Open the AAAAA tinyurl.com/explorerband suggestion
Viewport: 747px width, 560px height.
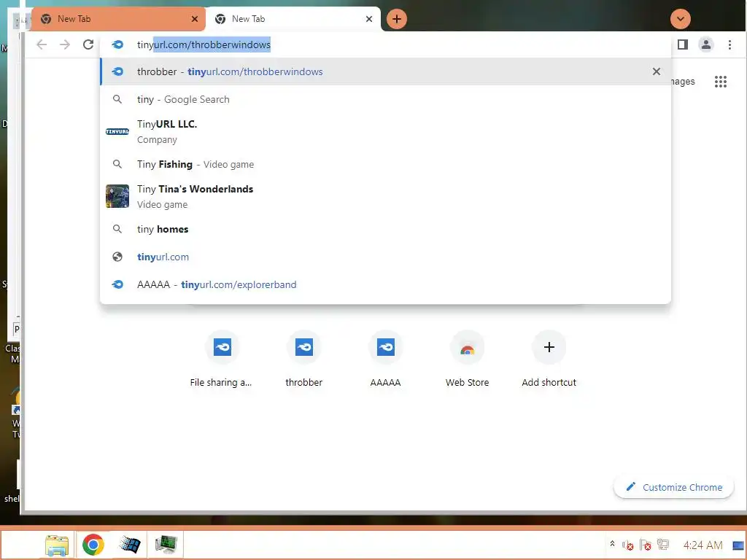385,284
